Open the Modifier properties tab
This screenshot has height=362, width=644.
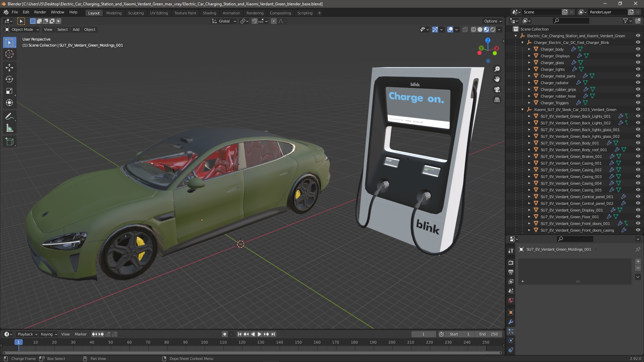click(511, 322)
